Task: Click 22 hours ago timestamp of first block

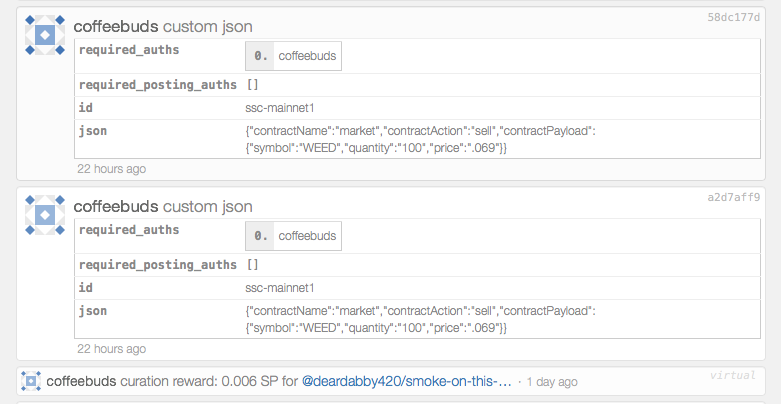Action: [112, 169]
